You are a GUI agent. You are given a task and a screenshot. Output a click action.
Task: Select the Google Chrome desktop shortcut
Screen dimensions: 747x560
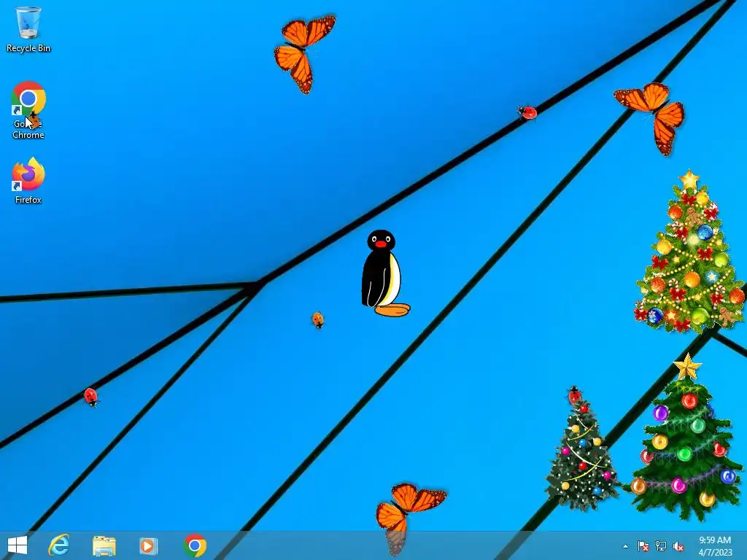tap(28, 110)
